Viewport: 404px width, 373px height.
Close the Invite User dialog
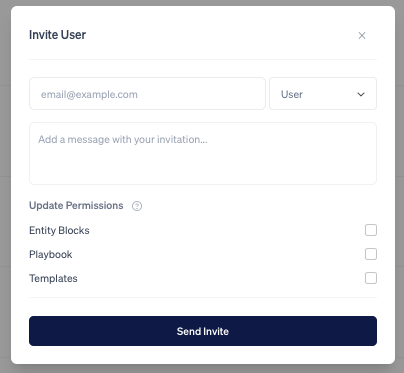(362, 35)
